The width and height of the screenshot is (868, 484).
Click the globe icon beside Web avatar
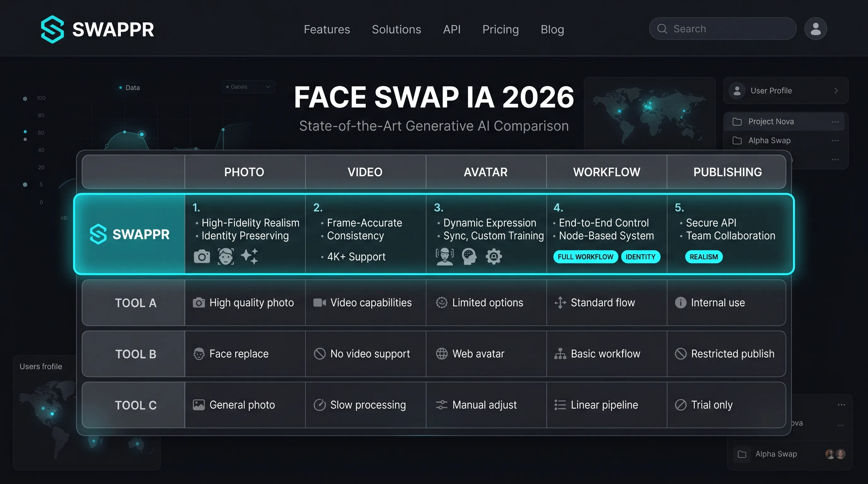point(442,354)
